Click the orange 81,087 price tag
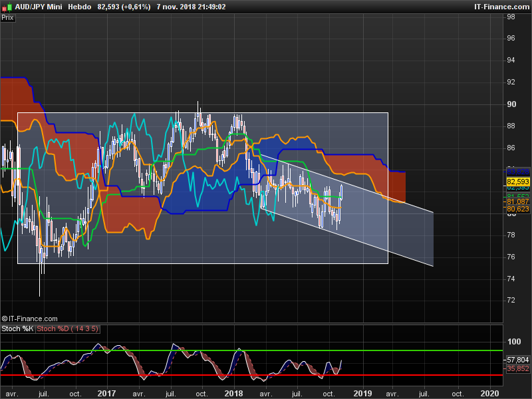This screenshot has width=532, height=399. click(518, 202)
